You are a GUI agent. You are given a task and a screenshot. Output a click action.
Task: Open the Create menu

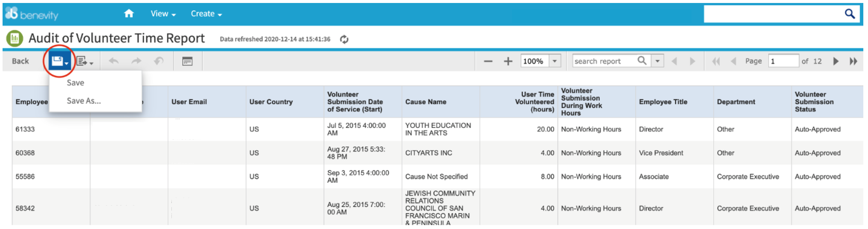[x=206, y=14]
